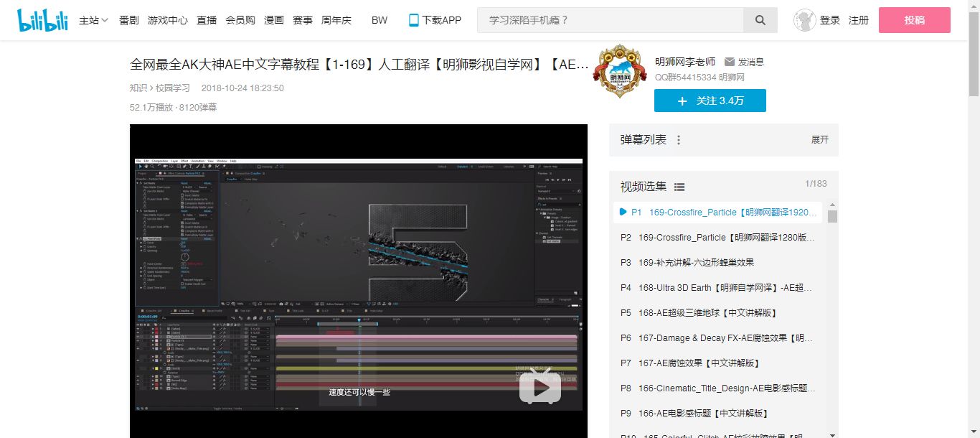Open uploader name 明狮网李老师
Screen dimensions: 980x438
tap(685, 62)
